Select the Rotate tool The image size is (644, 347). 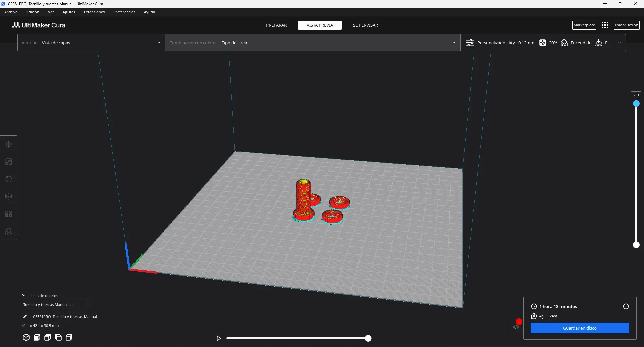tap(8, 178)
